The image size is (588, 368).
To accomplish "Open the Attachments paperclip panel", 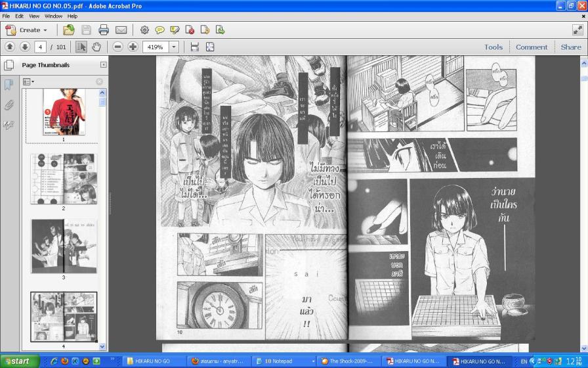I will pyautogui.click(x=9, y=104).
